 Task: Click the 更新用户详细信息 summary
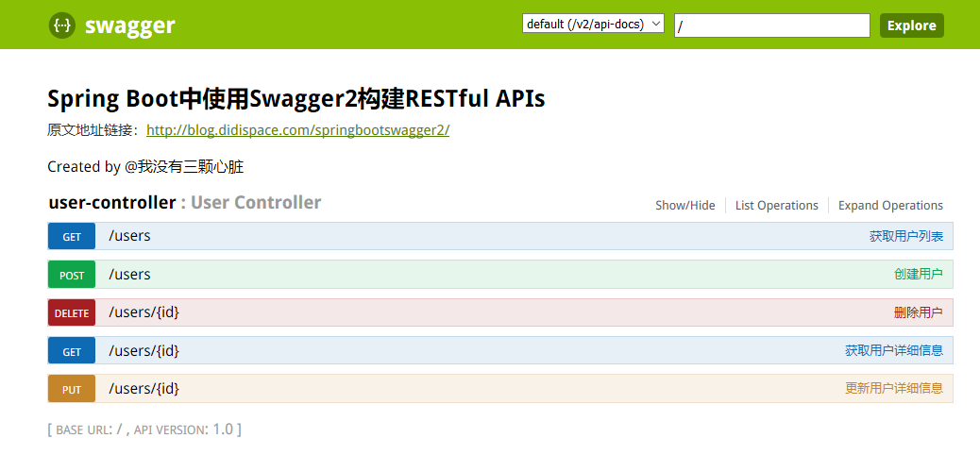click(x=894, y=389)
